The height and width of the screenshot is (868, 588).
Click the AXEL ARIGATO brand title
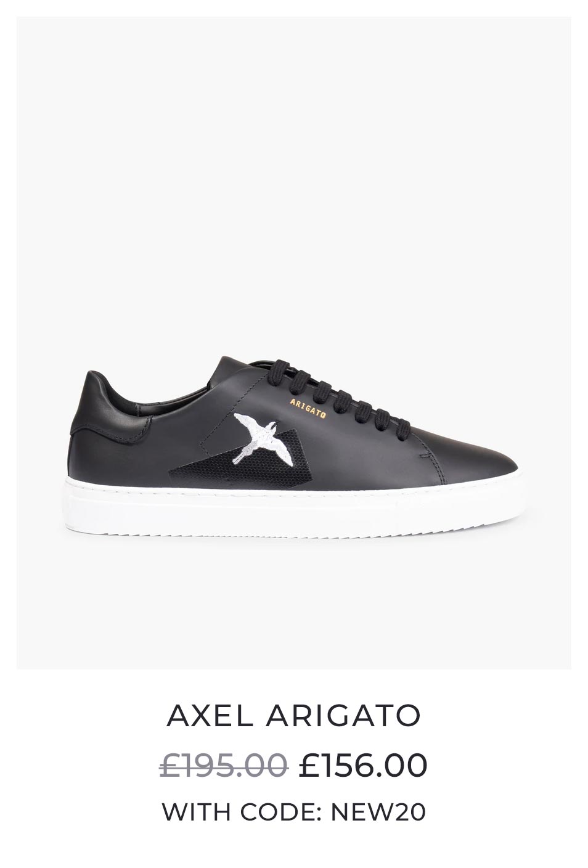coord(293,715)
